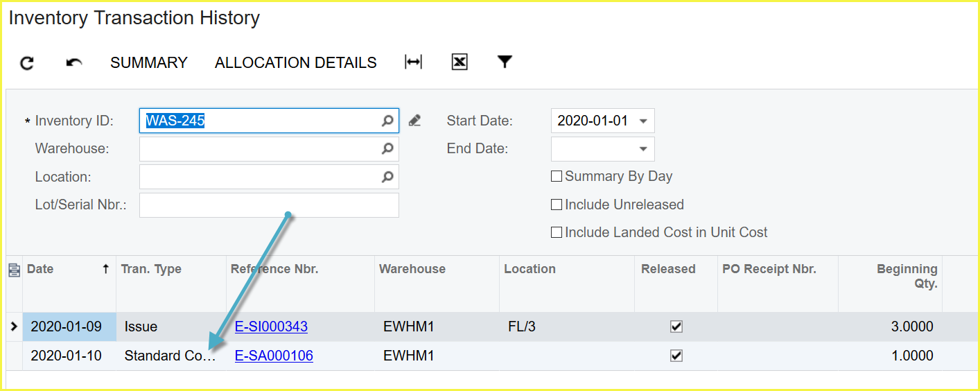Viewport: 980px width, 391px height.
Task: Click into the Lot/Serial Nbr. field
Action: point(269,205)
